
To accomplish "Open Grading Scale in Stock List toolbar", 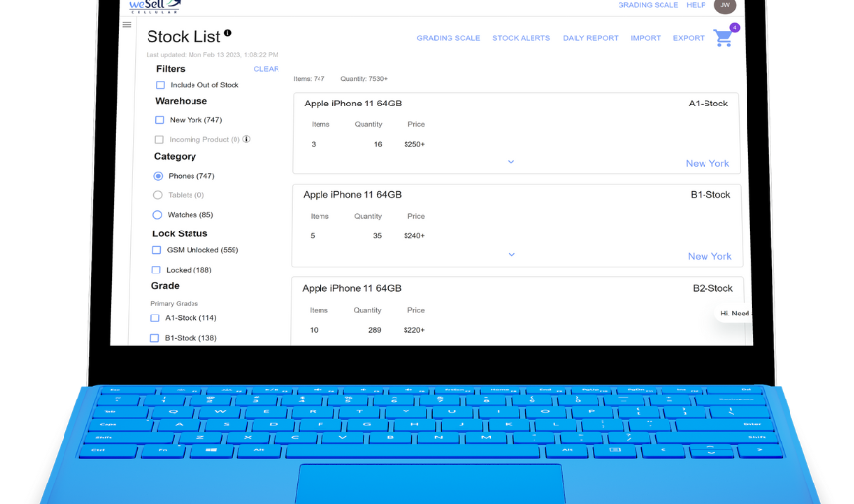I will [448, 38].
